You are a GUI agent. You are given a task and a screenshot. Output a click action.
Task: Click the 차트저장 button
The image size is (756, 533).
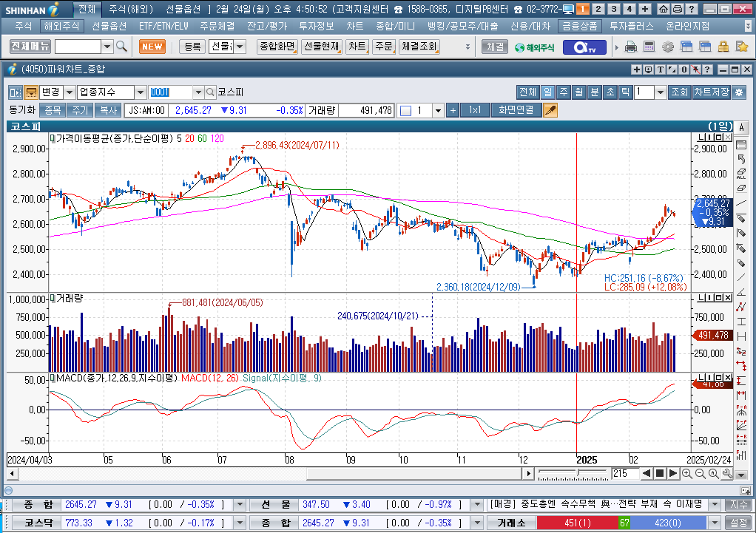click(711, 92)
